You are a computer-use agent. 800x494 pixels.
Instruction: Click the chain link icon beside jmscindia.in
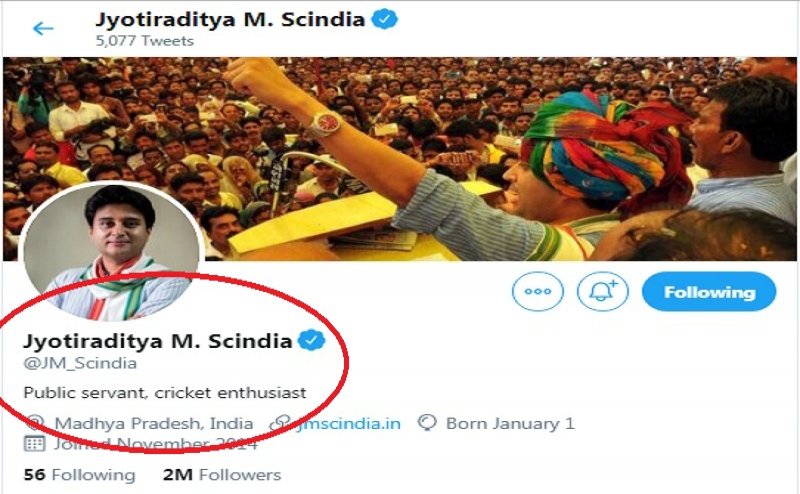coord(279,423)
